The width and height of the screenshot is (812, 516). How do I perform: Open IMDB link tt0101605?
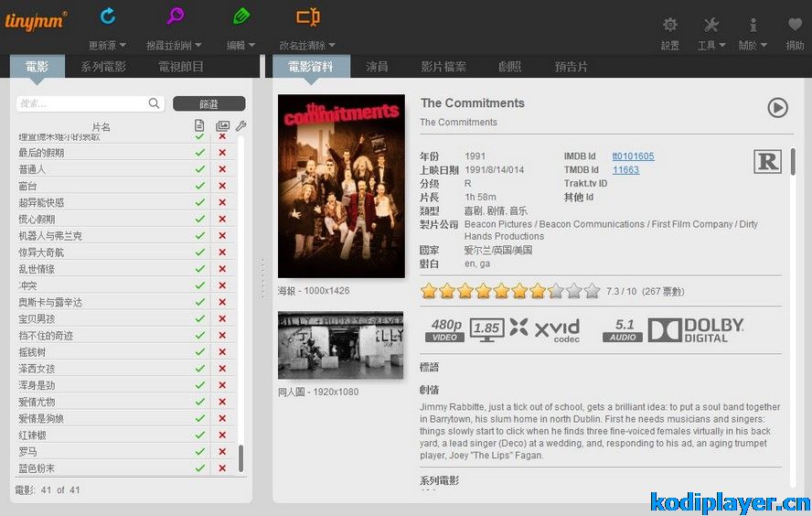coord(633,156)
